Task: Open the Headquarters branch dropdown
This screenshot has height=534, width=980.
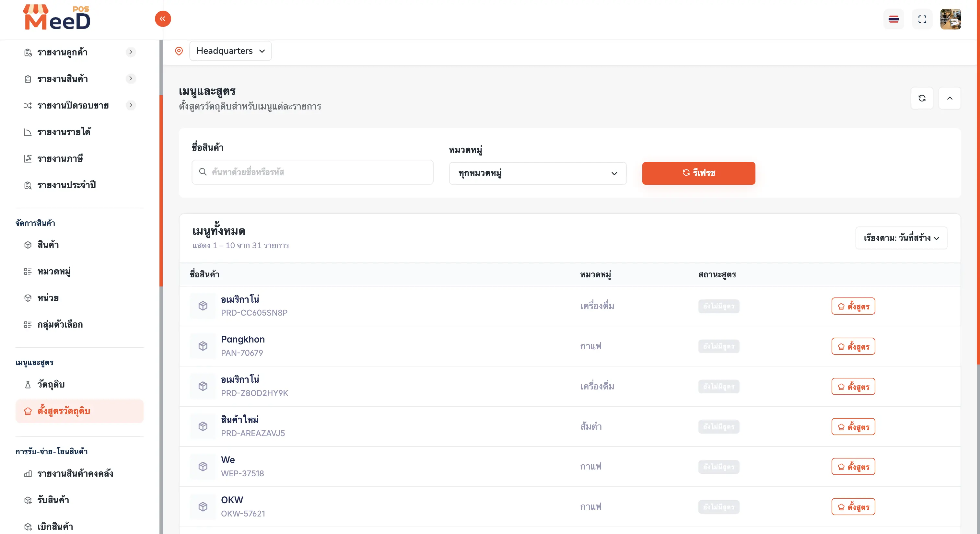Action: [x=230, y=51]
